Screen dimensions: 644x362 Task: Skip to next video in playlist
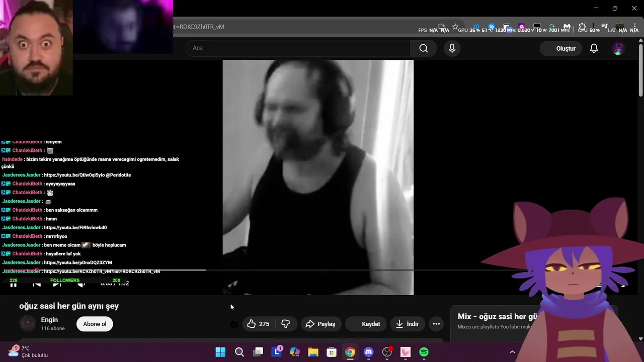point(57,285)
